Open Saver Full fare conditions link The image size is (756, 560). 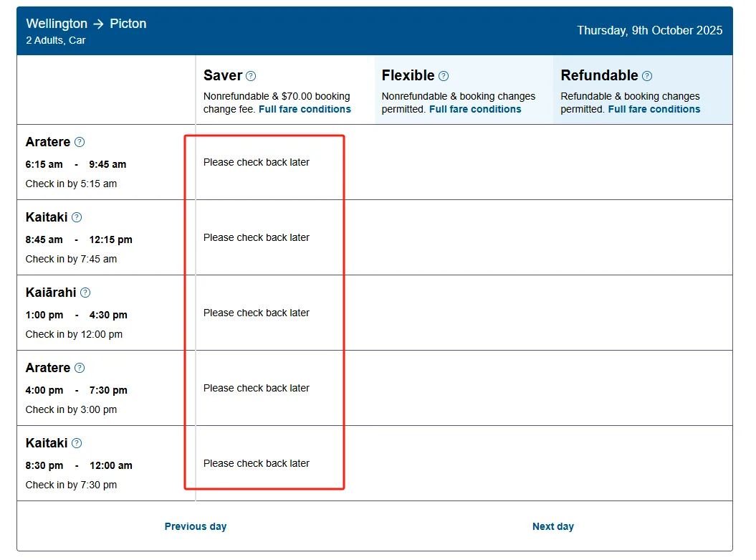pyautogui.click(x=305, y=109)
